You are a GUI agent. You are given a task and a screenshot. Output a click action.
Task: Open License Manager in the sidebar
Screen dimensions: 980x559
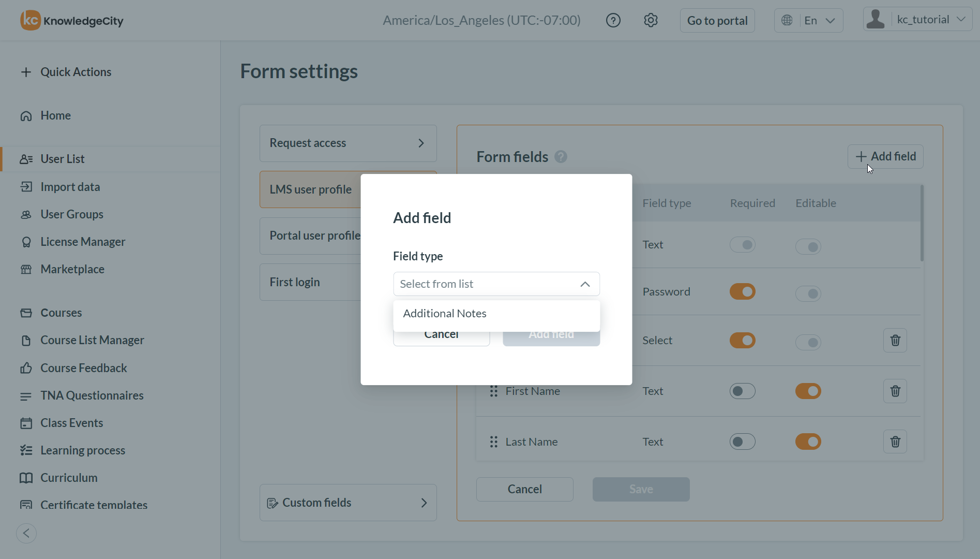click(x=83, y=242)
